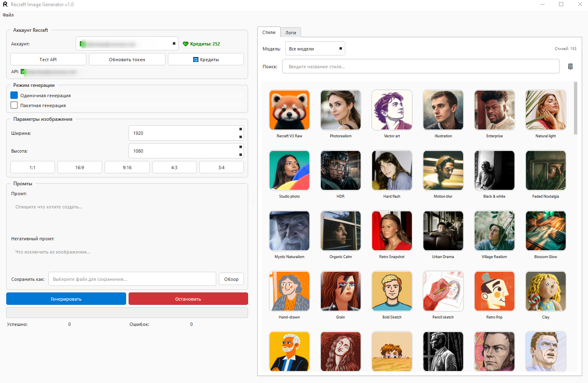This screenshot has width=588, height=383.
Task: Open the Все модели model dropdown
Action: pos(315,48)
